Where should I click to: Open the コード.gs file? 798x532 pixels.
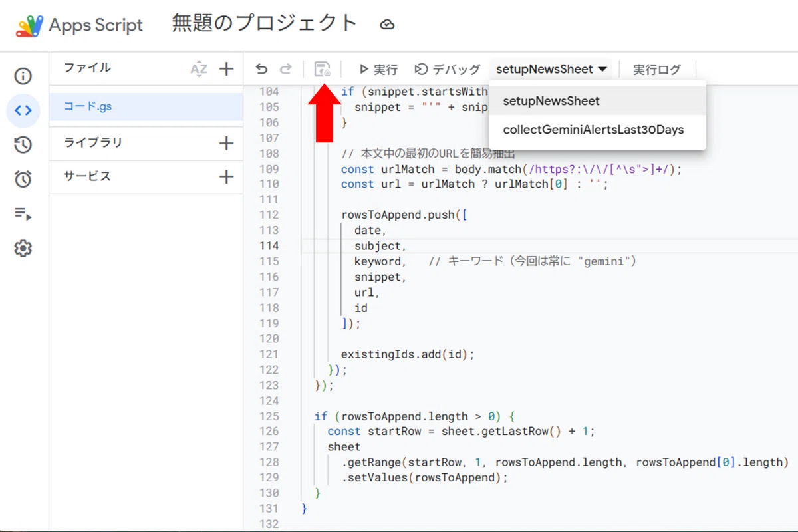146,106
